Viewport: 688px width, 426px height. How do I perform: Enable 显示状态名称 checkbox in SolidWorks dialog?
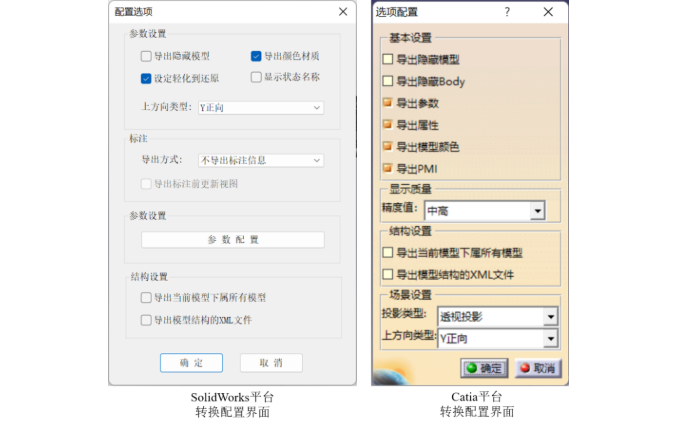(256, 77)
